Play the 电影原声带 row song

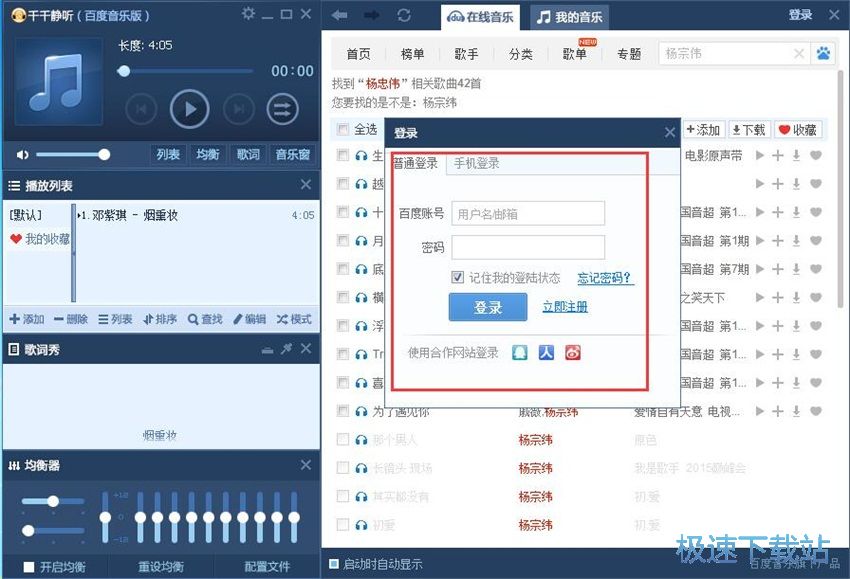760,156
